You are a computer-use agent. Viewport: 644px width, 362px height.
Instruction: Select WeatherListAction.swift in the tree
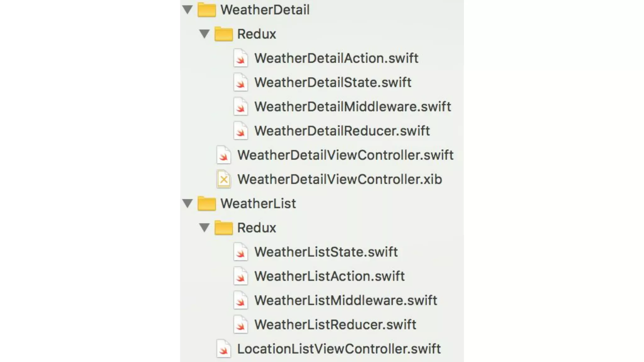[329, 276]
